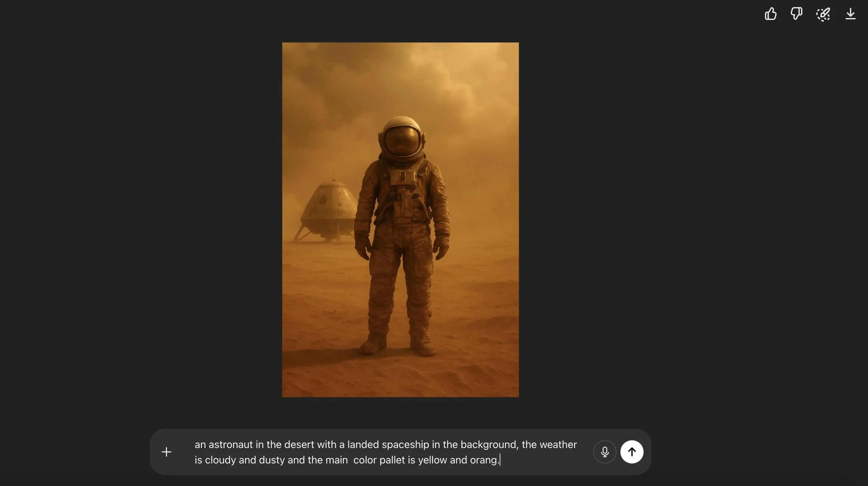Click the word "spaceship" in prompt

[x=405, y=444]
